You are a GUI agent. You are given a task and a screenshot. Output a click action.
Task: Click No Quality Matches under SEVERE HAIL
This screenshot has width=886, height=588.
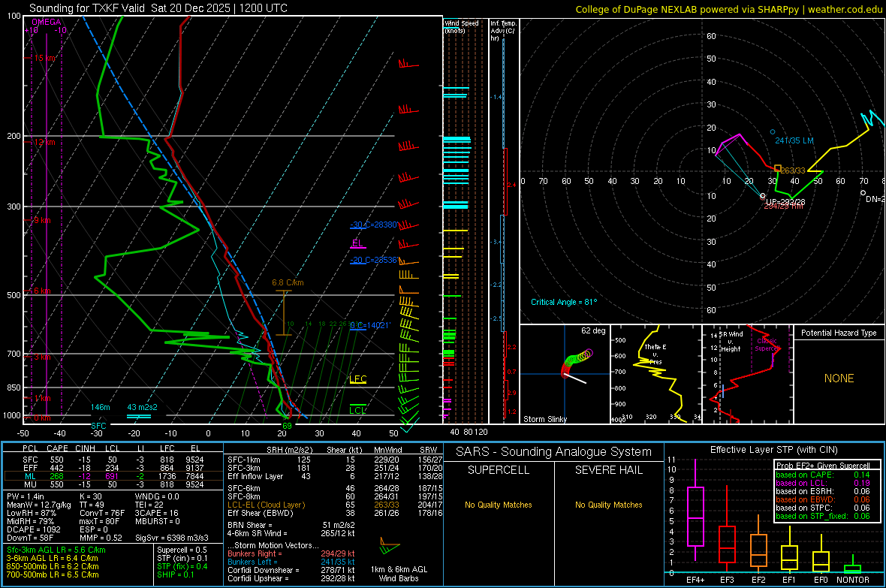[x=608, y=505]
